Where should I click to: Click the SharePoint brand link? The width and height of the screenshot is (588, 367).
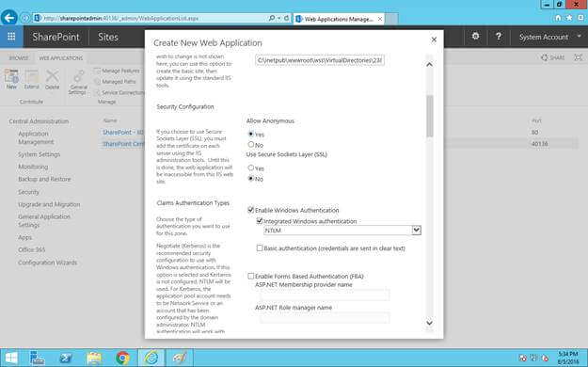point(56,37)
